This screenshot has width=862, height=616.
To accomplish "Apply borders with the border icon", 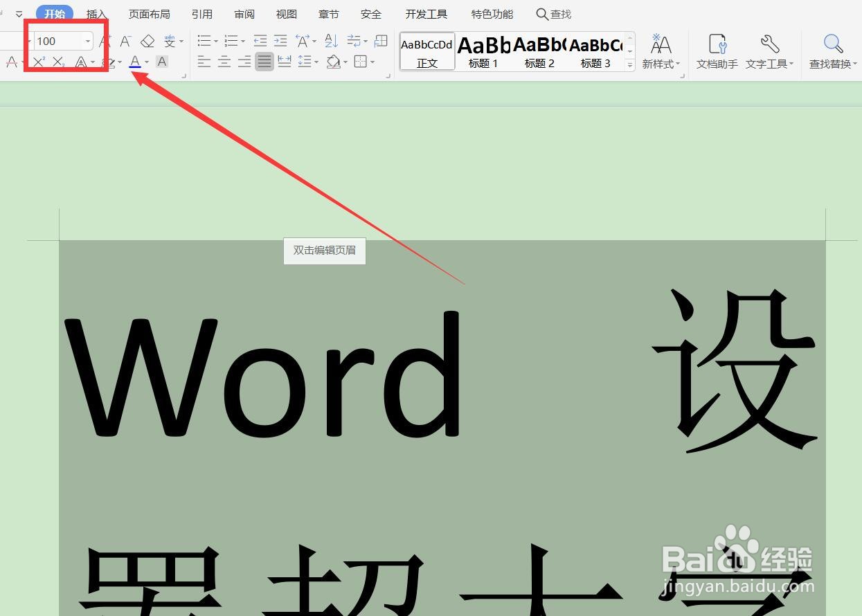I will pyautogui.click(x=360, y=62).
